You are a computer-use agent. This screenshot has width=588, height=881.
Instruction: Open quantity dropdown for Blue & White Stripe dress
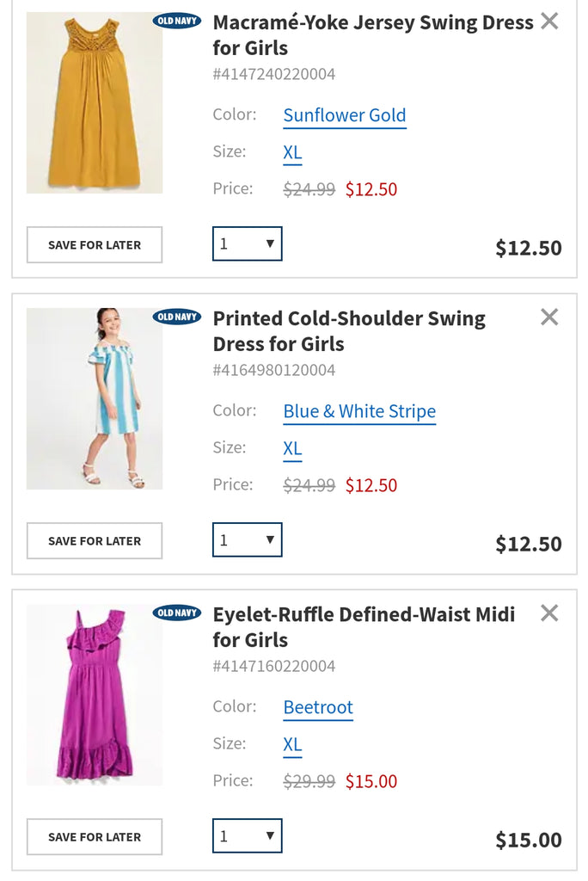(247, 540)
